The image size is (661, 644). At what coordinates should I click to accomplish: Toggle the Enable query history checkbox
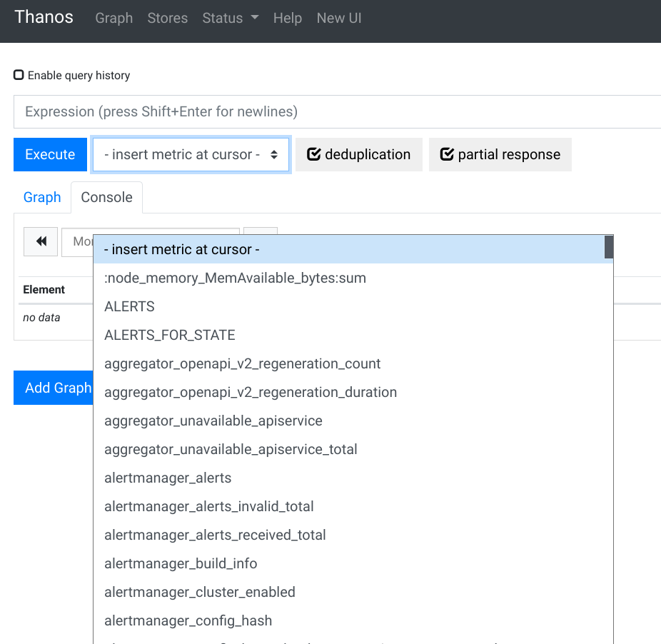[19, 75]
